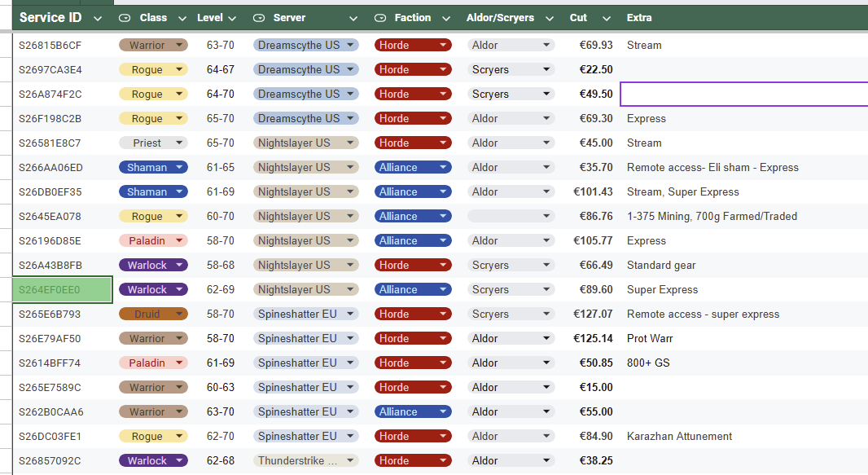Image resolution: width=868 pixels, height=475 pixels.
Task: Select the cut cell €22.50
Action: click(x=590, y=69)
